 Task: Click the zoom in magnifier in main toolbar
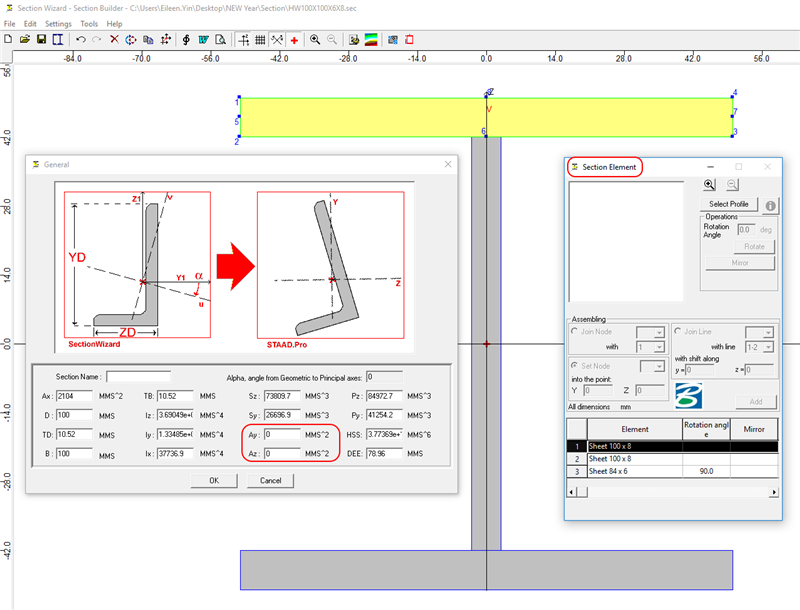[x=315, y=40]
